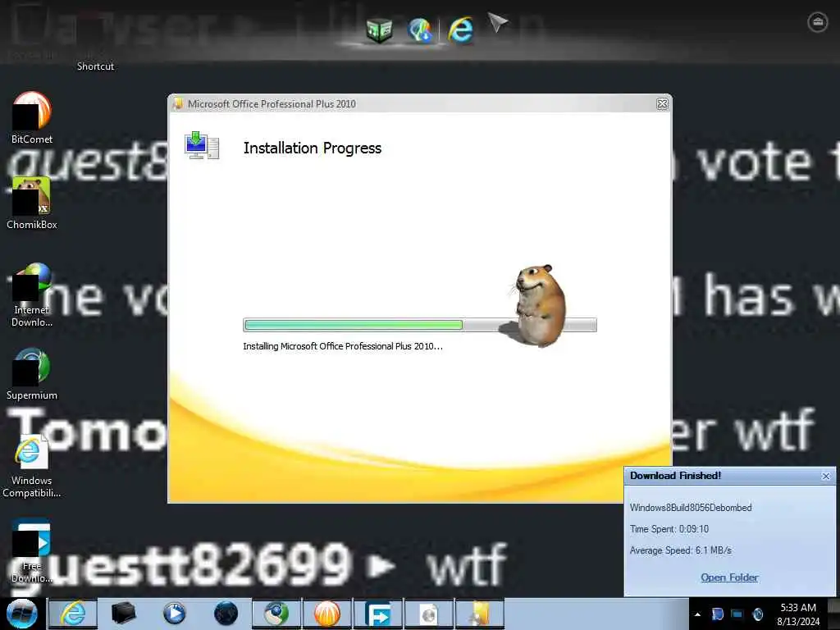The height and width of the screenshot is (630, 840).
Task: Launch Free Download Manager desktop icon
Action: coord(32,551)
